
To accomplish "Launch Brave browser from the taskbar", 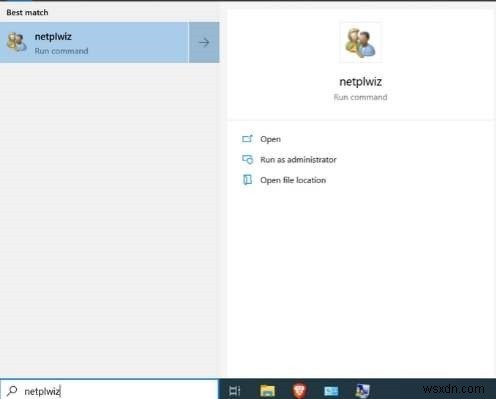I will [x=299, y=390].
